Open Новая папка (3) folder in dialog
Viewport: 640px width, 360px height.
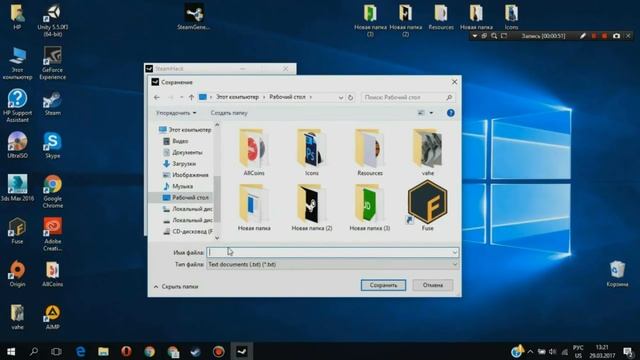(x=369, y=207)
